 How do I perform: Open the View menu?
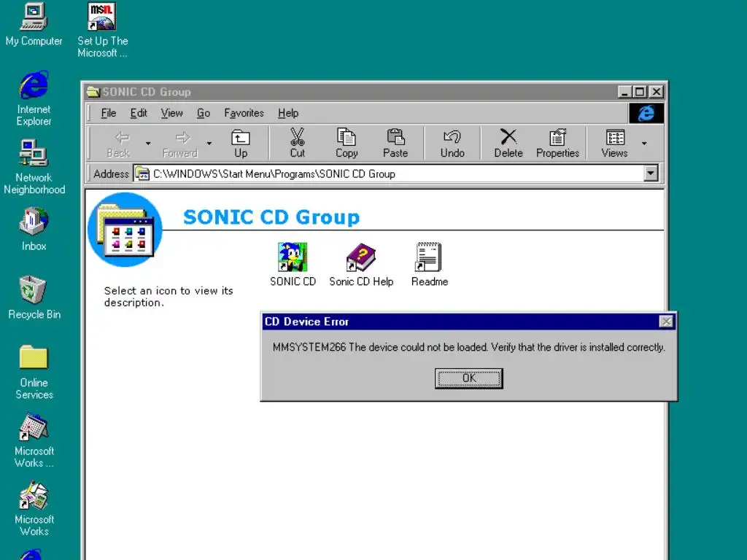pos(171,113)
